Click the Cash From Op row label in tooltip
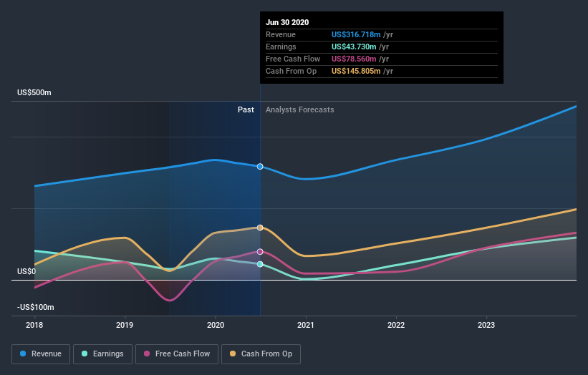The height and width of the screenshot is (375, 588). pos(291,71)
